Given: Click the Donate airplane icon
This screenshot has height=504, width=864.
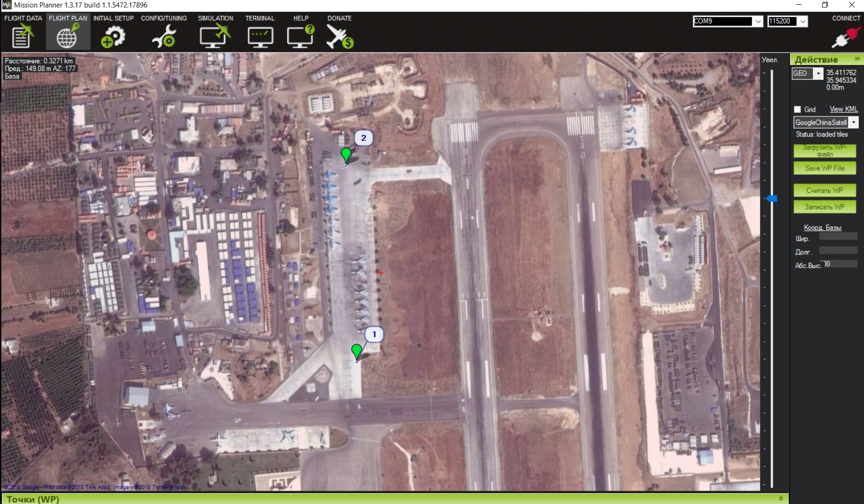Looking at the screenshot, I should (x=340, y=37).
